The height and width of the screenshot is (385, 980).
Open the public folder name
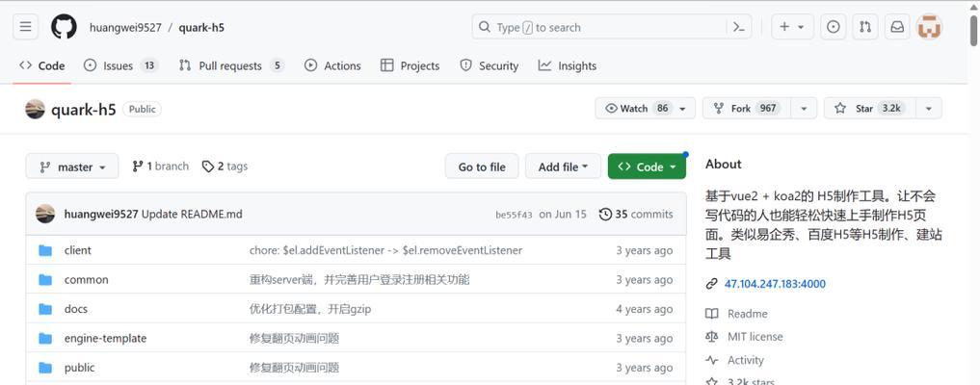(79, 368)
